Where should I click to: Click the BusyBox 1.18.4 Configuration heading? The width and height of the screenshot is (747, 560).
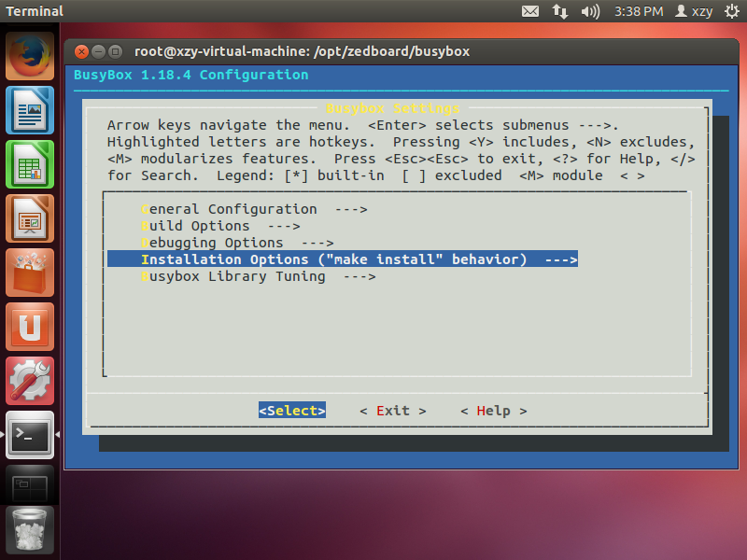(191, 75)
